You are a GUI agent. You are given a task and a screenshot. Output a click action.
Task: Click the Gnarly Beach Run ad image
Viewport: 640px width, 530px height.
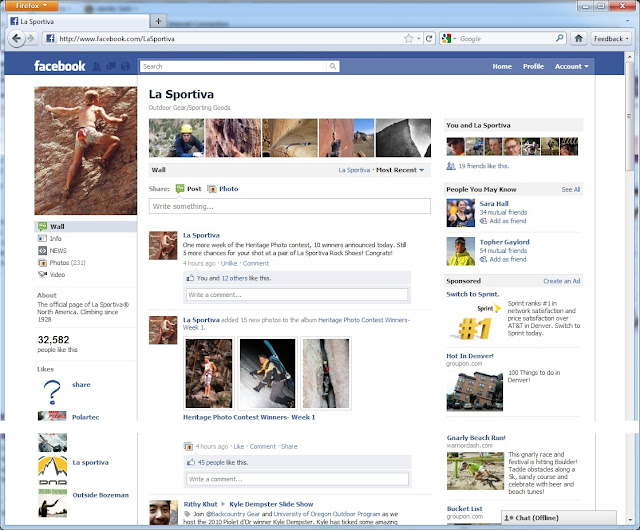point(475,471)
